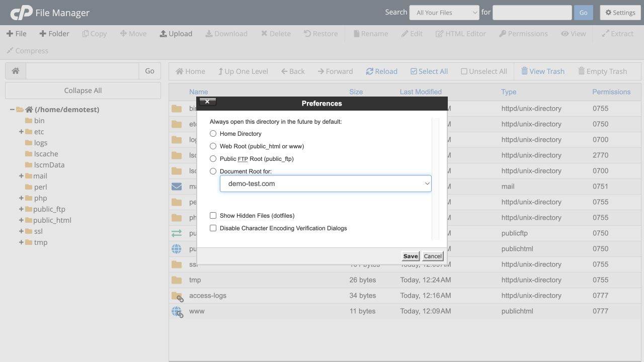This screenshot has width=644, height=362.
Task: Open the Settings gear button
Action: [x=620, y=13]
